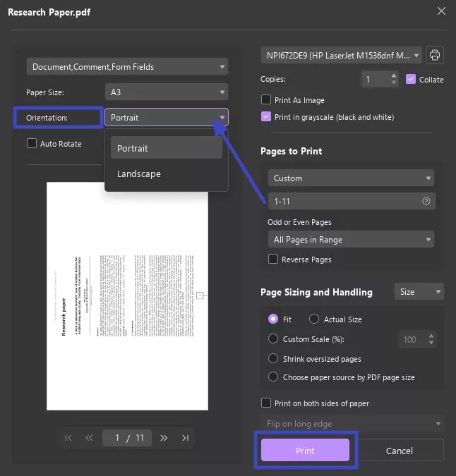The image size is (456, 476).
Task: Increase the number of copies
Action: click(x=394, y=75)
